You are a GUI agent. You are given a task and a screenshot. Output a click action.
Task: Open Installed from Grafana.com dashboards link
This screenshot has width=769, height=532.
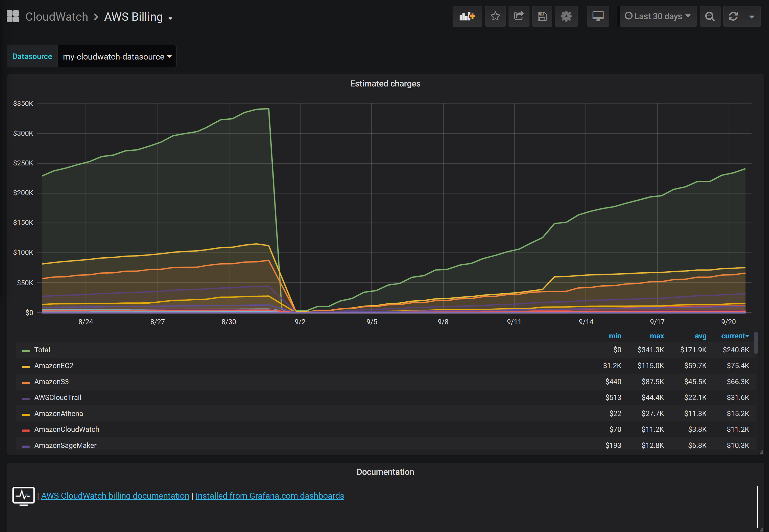[x=270, y=496]
